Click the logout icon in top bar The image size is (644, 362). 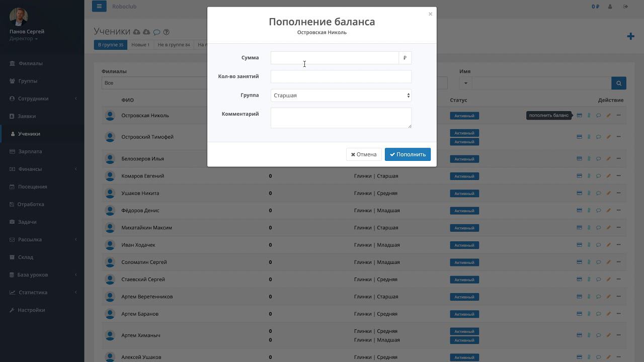coord(625,7)
